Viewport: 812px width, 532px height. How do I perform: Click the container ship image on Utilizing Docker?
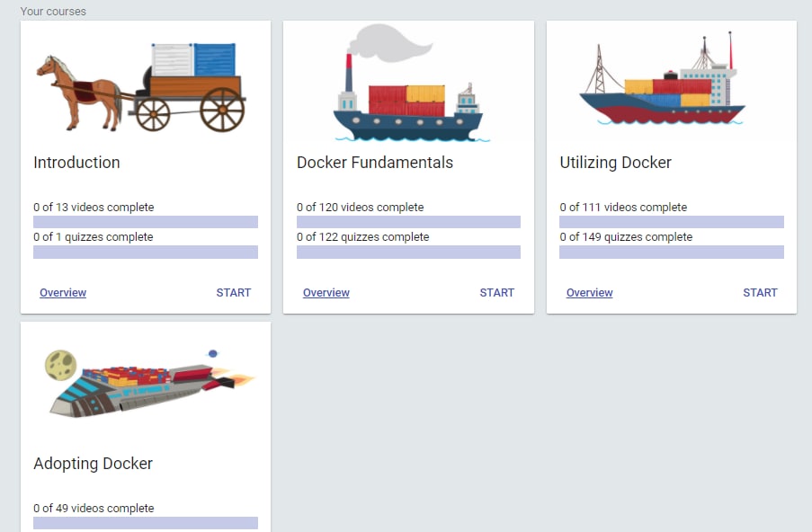[664, 86]
